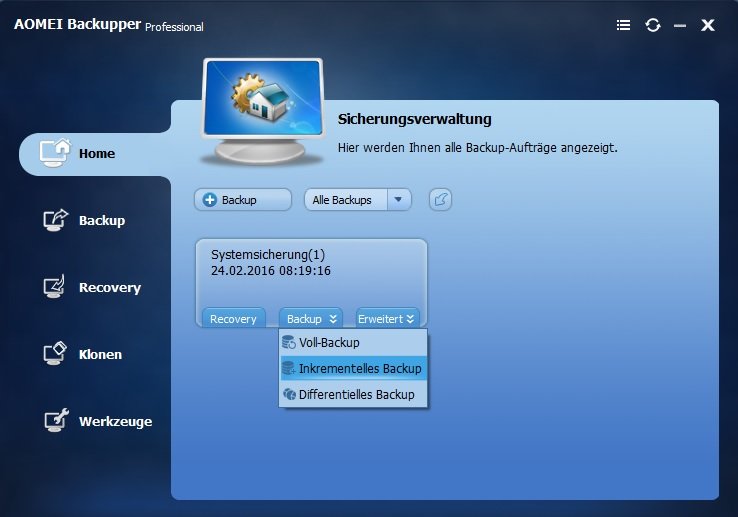This screenshot has width=738, height=517.
Task: Close the AOMEI Backupper window
Action: 708,25
